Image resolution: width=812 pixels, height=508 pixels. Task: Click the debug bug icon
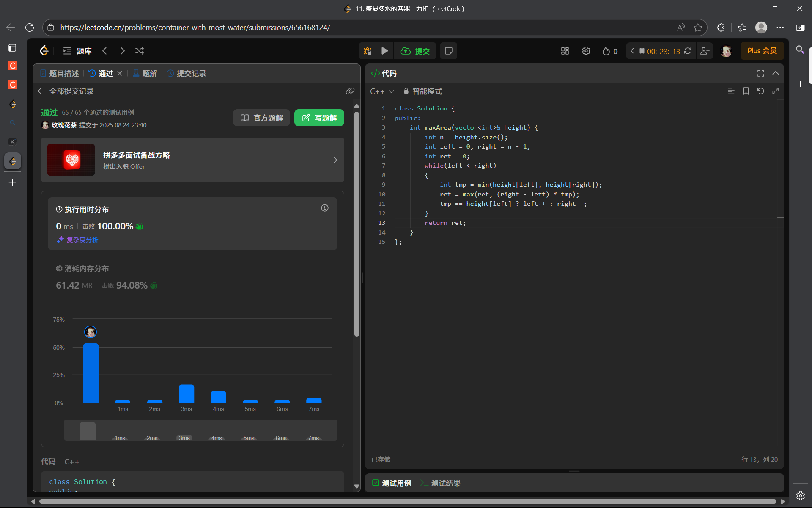[368, 51]
